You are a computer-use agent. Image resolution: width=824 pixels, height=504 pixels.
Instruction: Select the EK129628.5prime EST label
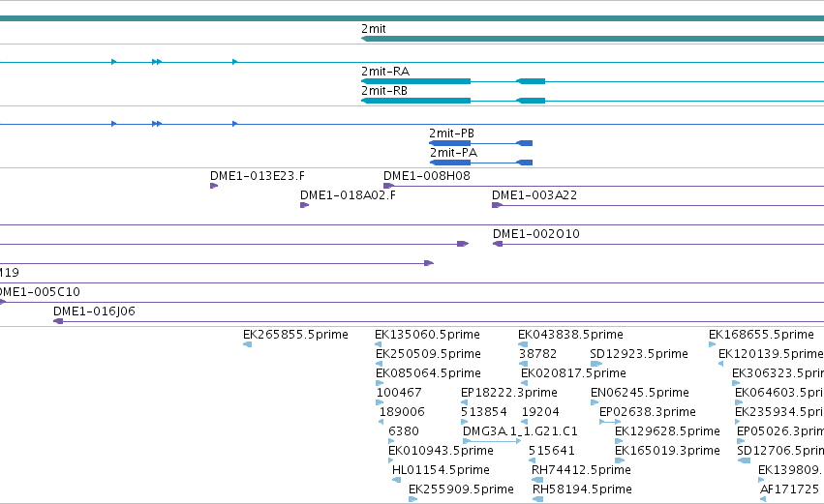click(x=667, y=431)
